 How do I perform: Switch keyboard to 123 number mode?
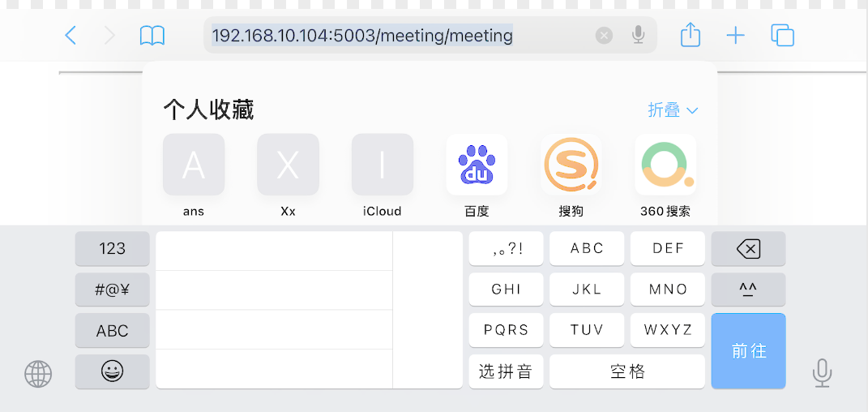click(113, 248)
